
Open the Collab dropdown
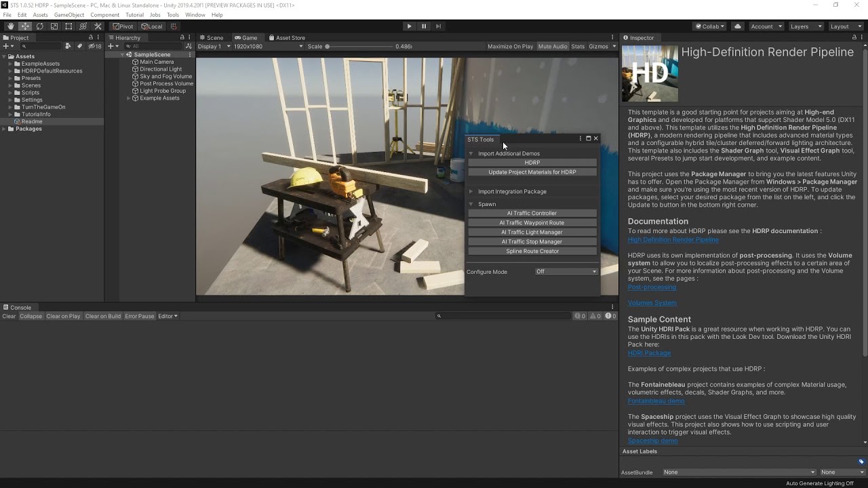(x=710, y=26)
